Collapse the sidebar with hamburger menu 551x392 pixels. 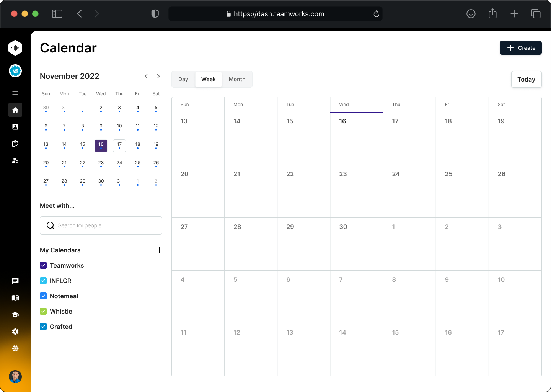pos(15,93)
